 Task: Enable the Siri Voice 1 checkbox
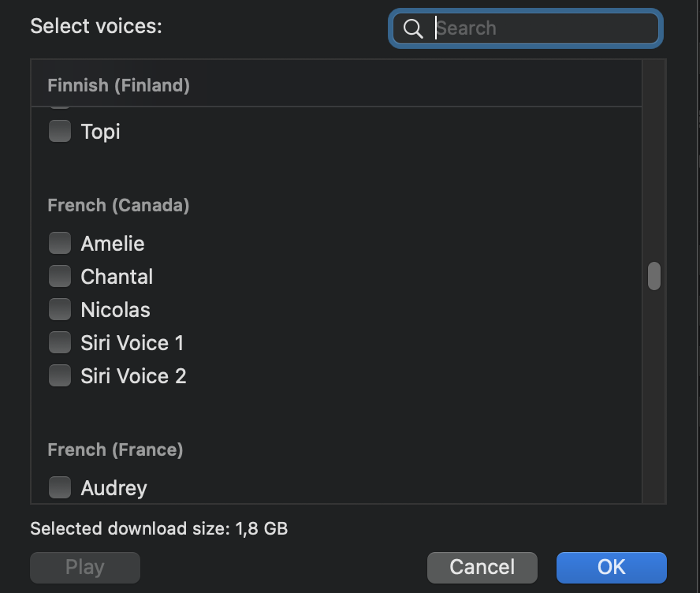tap(60, 342)
